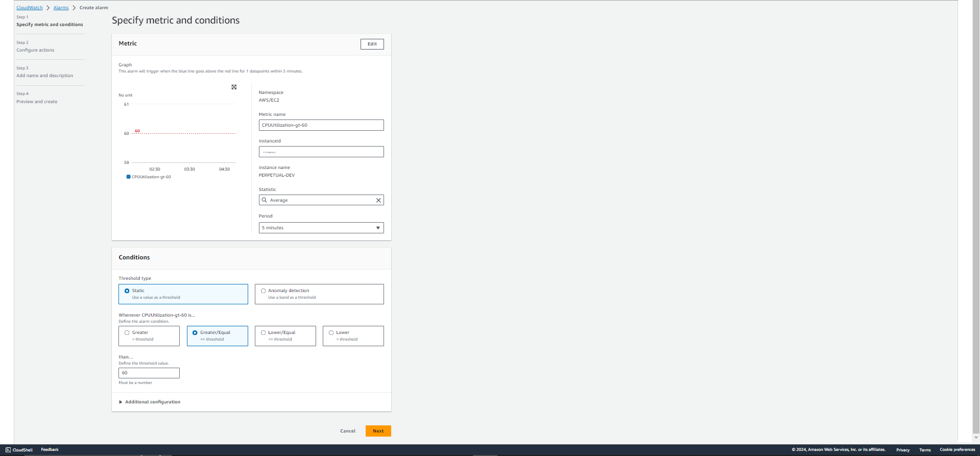Open the Statistic Average combo box
980x456 pixels.
321,200
